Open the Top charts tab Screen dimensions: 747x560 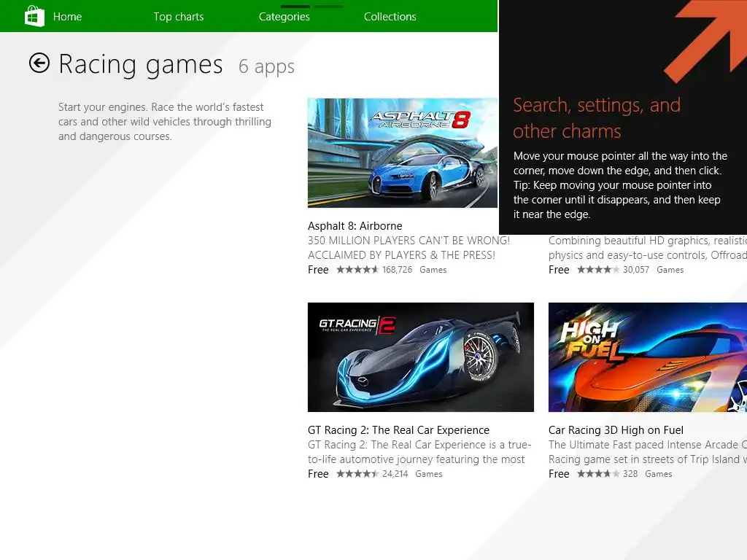(x=179, y=17)
